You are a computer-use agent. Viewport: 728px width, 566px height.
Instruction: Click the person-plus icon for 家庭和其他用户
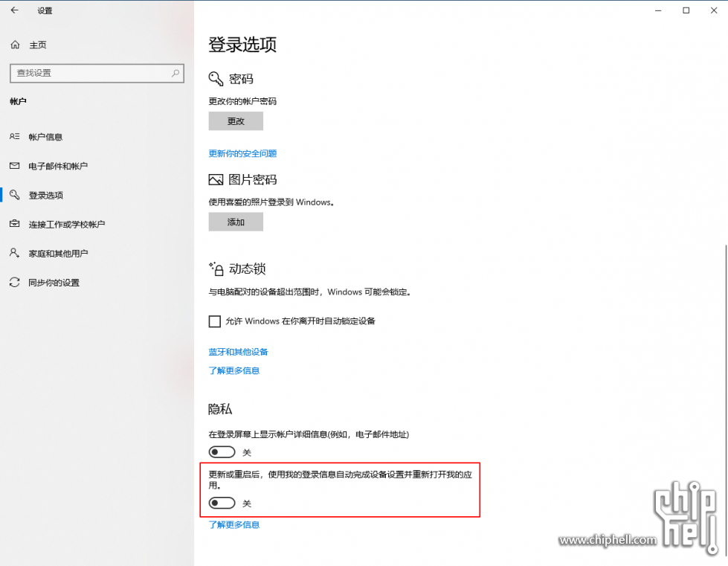(x=14, y=253)
